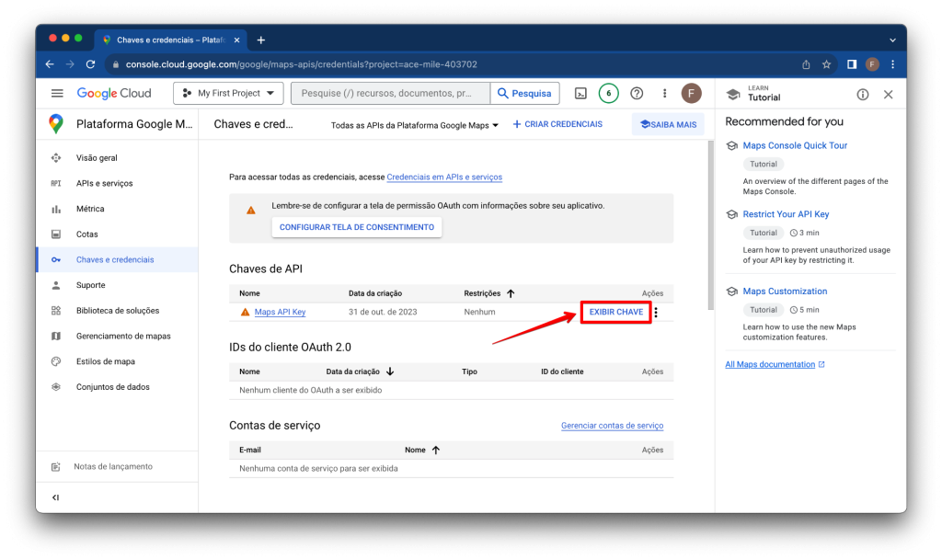Collapse the left navigation sidebar
The image size is (942, 560).
[x=56, y=497]
